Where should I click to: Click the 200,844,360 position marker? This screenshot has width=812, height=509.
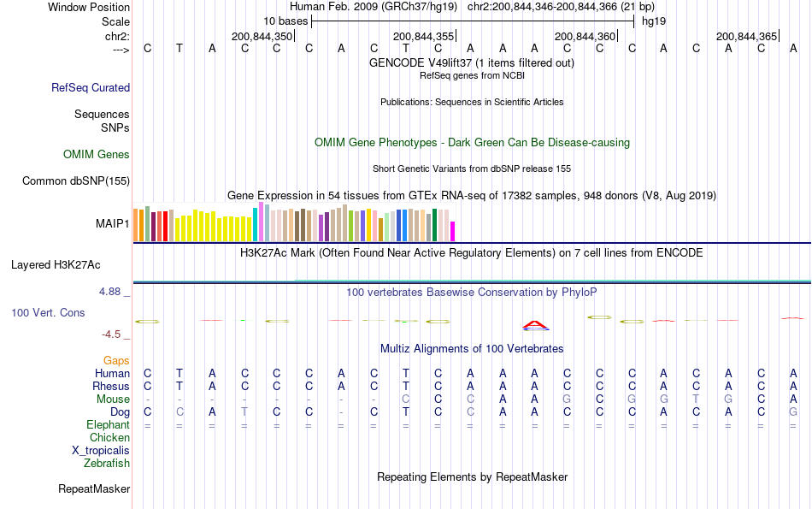(x=585, y=36)
